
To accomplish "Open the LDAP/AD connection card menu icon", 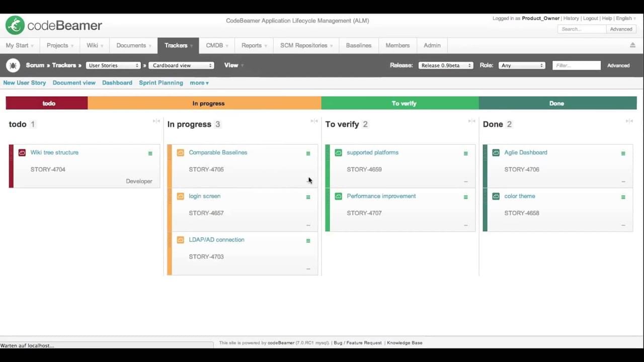I will pos(308,241).
